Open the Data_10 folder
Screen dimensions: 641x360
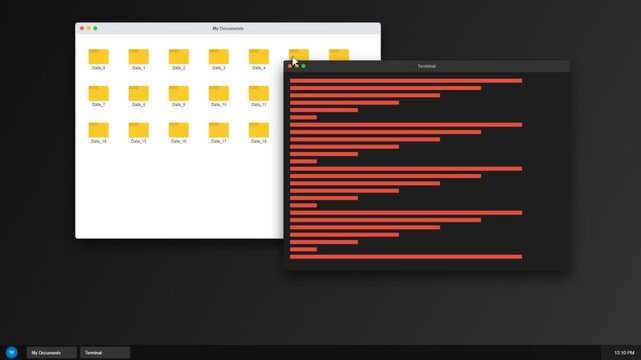click(219, 94)
